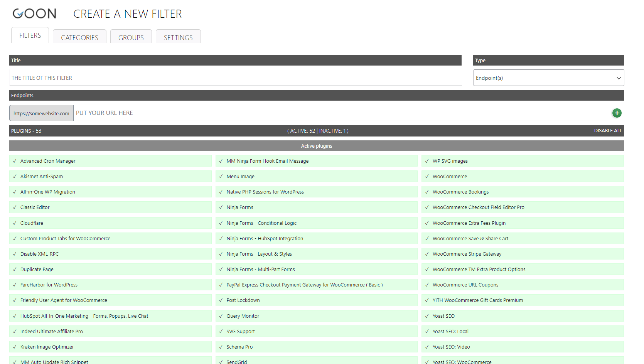
Task: Disable Ninja Forms - Layout & Styles
Action: coord(317,254)
